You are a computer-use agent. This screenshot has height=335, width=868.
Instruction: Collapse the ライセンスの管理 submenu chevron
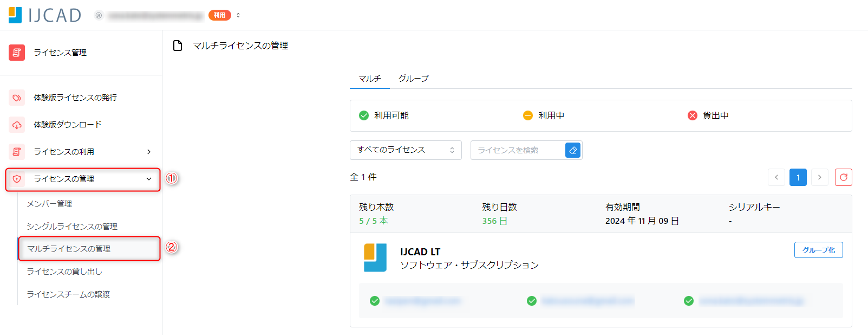(149, 179)
